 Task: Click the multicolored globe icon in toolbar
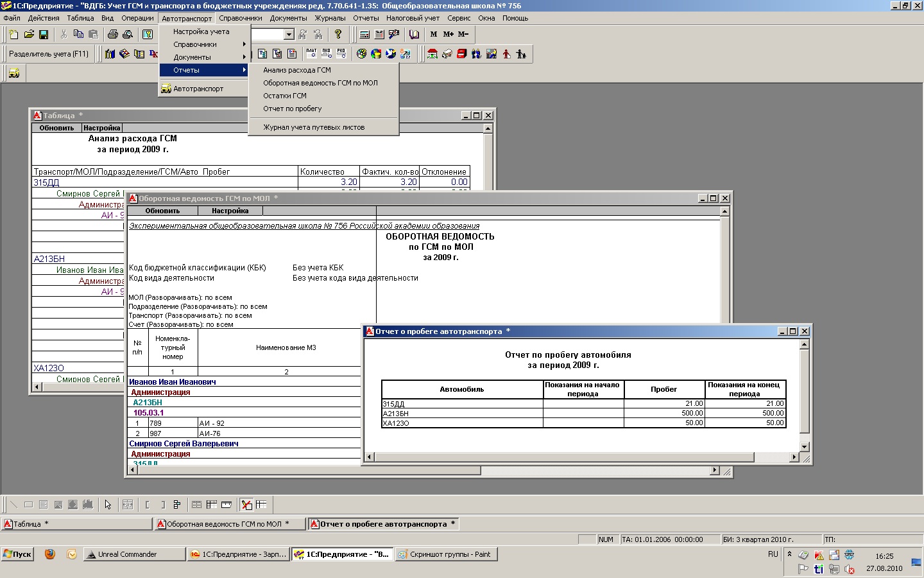[376, 54]
